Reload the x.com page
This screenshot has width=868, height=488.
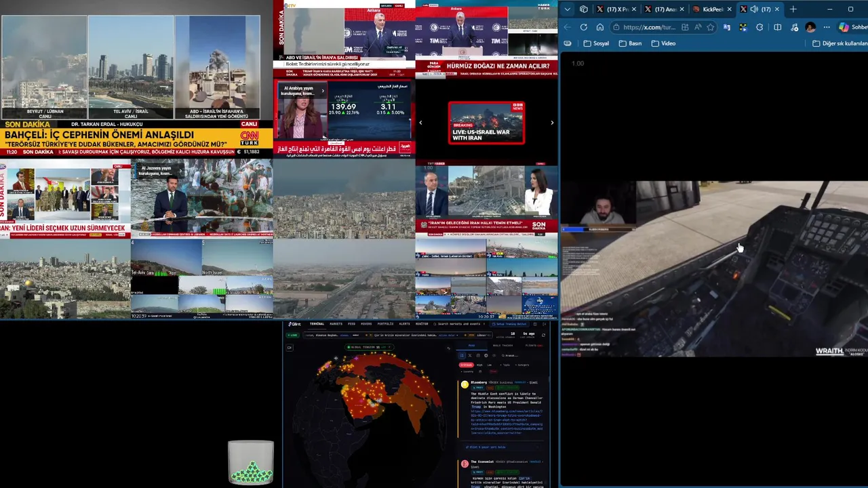(x=584, y=27)
